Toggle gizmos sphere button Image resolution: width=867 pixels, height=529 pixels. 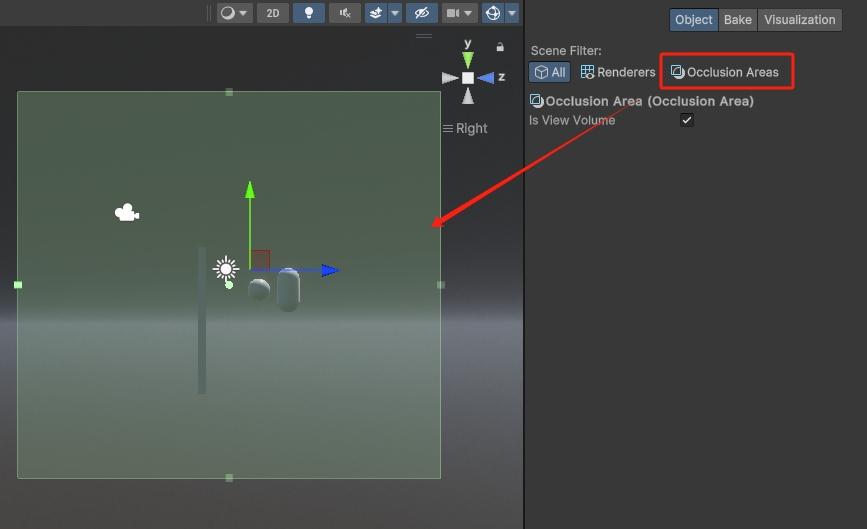(493, 13)
